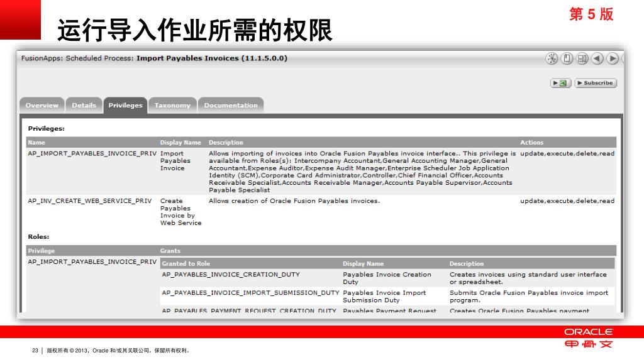Click the slide title "运行导入作业所需的权限"
644x362 pixels.
(195, 30)
